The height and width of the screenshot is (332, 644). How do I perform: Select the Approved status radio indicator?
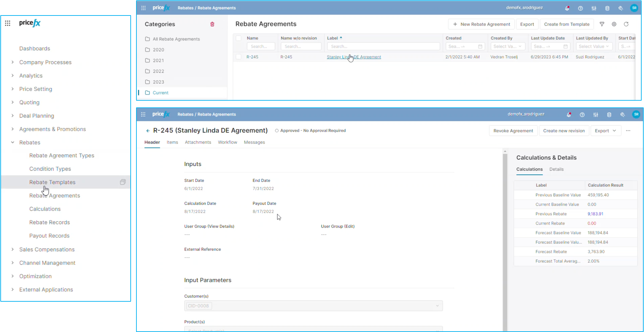pos(277,131)
